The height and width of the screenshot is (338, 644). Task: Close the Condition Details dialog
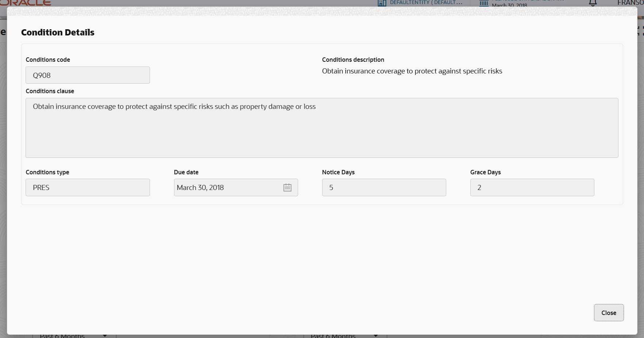click(x=609, y=313)
